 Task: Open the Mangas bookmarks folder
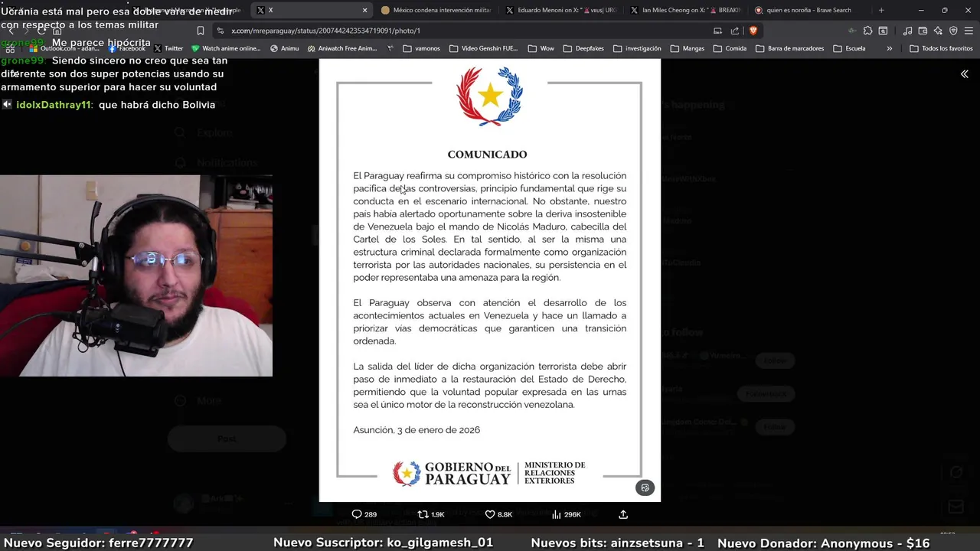[687, 48]
